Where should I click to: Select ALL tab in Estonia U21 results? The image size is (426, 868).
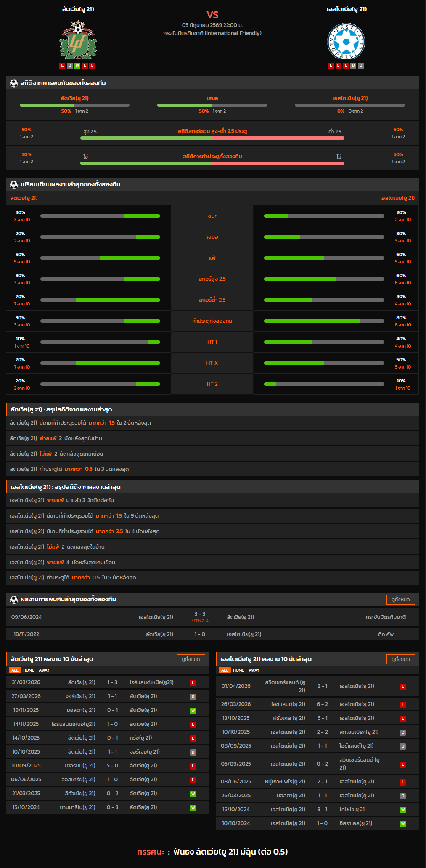tap(225, 670)
